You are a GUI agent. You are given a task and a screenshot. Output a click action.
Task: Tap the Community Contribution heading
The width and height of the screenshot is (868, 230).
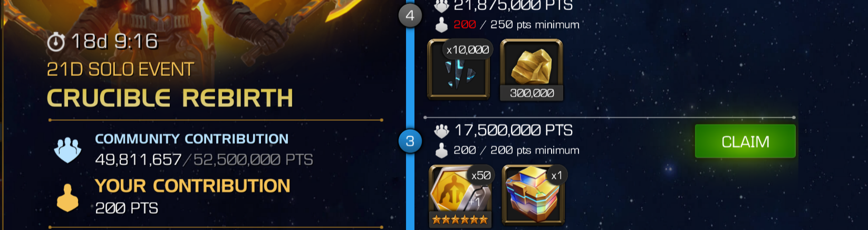coord(191,139)
